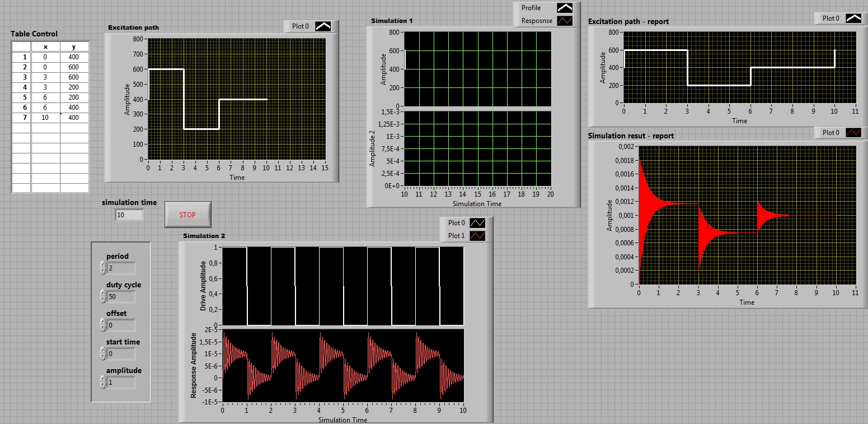Click the Drive Amplitude axis label
This screenshot has height=424, width=868.
203,286
